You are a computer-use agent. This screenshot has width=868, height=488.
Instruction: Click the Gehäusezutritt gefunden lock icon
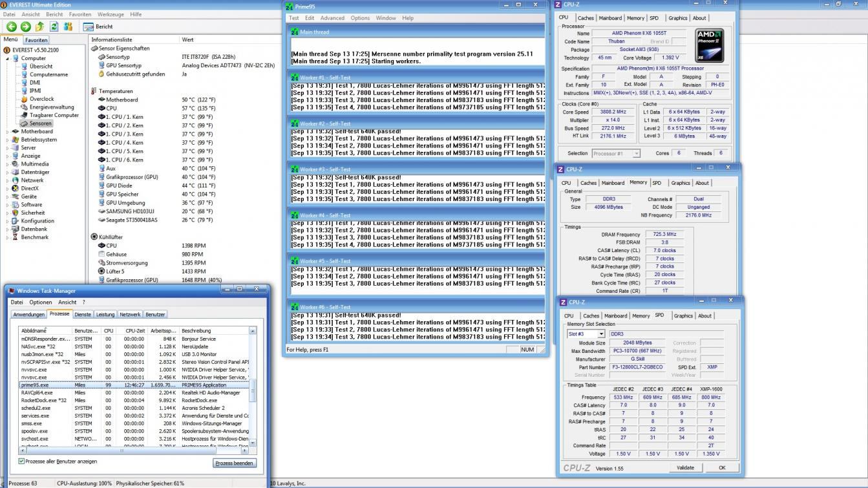(x=101, y=74)
